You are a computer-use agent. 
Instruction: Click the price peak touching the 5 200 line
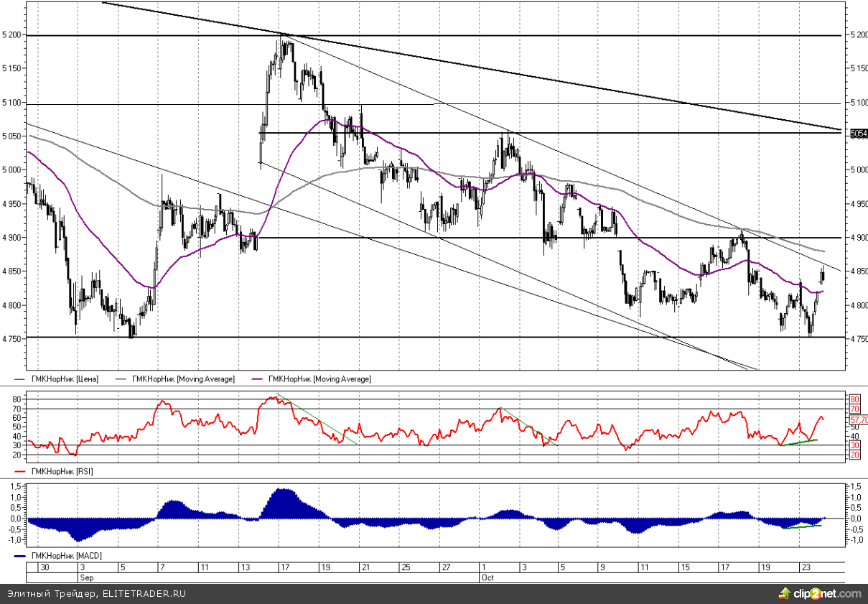(x=286, y=36)
